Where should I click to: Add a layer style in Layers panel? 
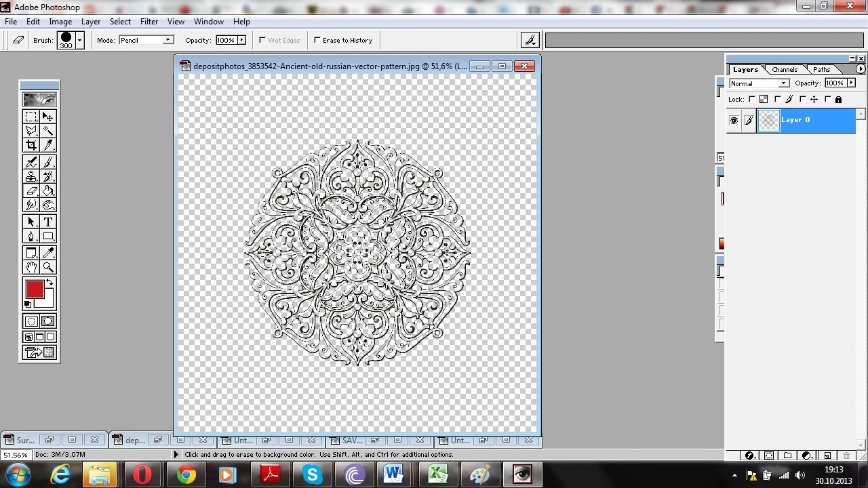pos(749,455)
